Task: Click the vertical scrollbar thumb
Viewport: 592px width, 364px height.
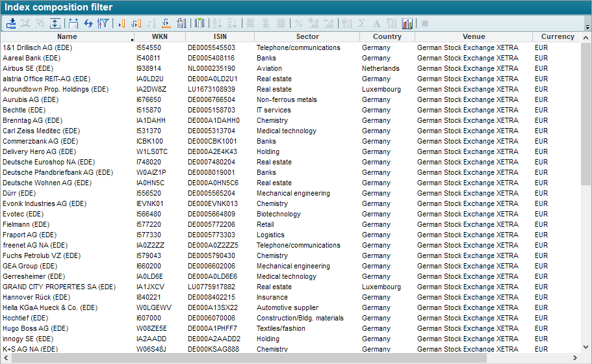Action: pyautogui.click(x=586, y=110)
